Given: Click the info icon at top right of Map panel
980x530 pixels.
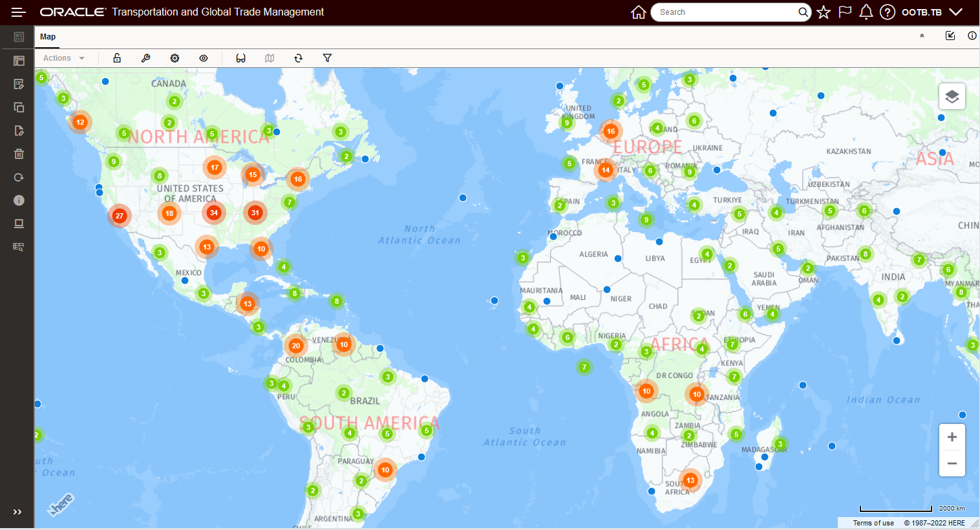Looking at the screenshot, I should coord(972,36).
